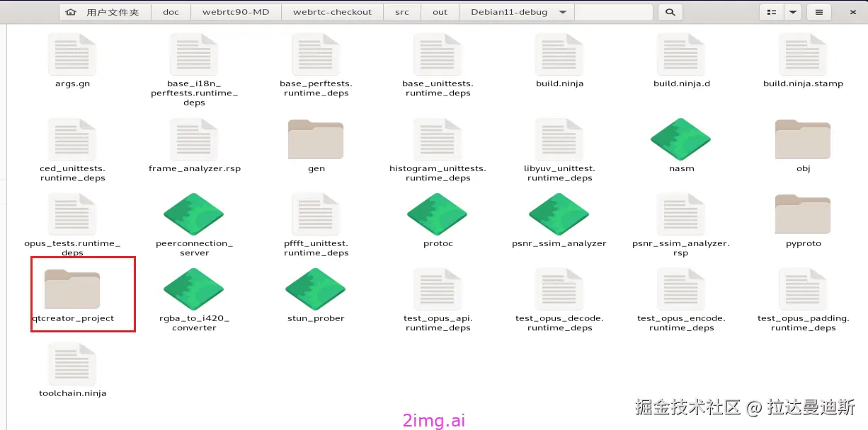868x430 pixels.
Task: Click the search magnifier button
Action: [x=670, y=12]
